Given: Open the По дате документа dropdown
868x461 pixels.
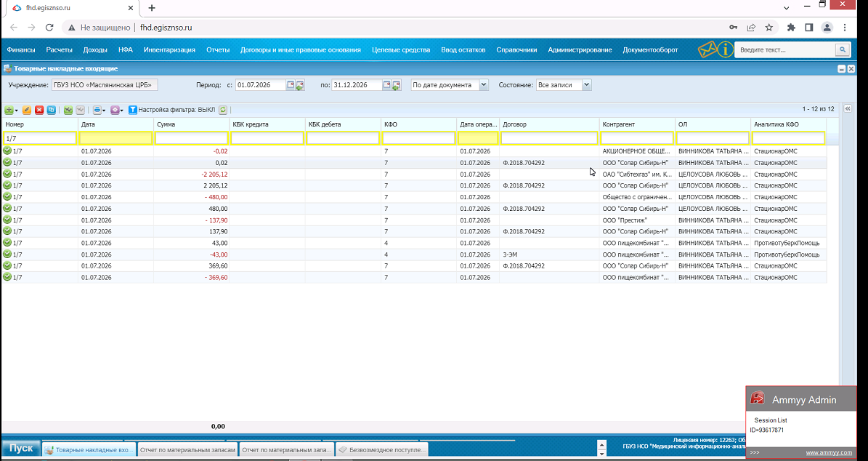Looking at the screenshot, I should click(483, 85).
